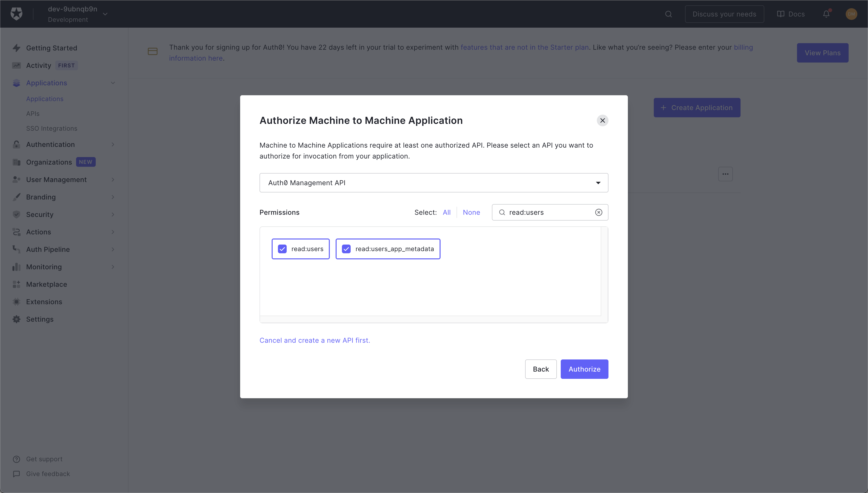Click 'Cancel and create a new API first'
The height and width of the screenshot is (493, 868).
[315, 340]
